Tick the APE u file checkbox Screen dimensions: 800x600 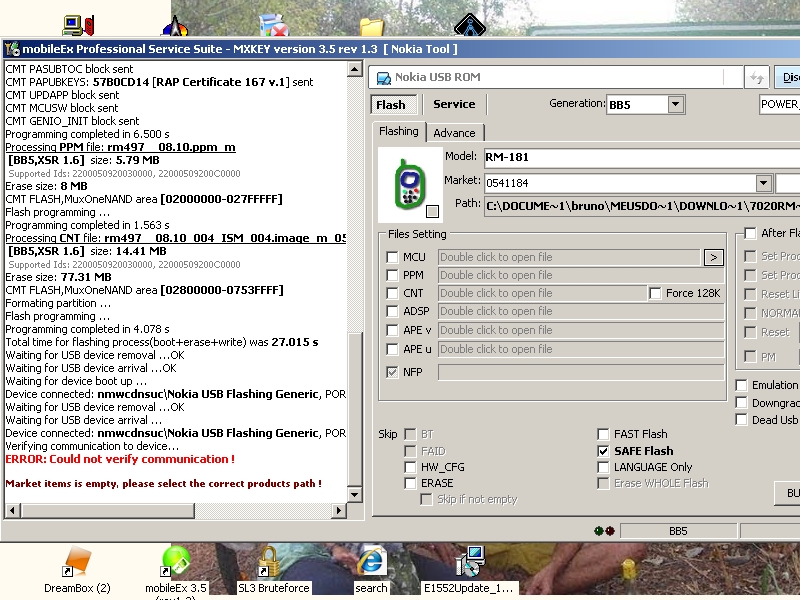[x=392, y=349]
